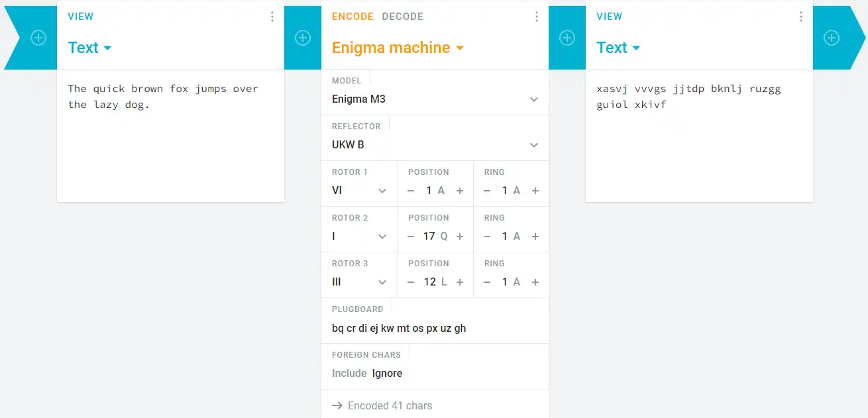Increase Rotor 3 position from 12 L
The height and width of the screenshot is (418, 868).
[460, 282]
